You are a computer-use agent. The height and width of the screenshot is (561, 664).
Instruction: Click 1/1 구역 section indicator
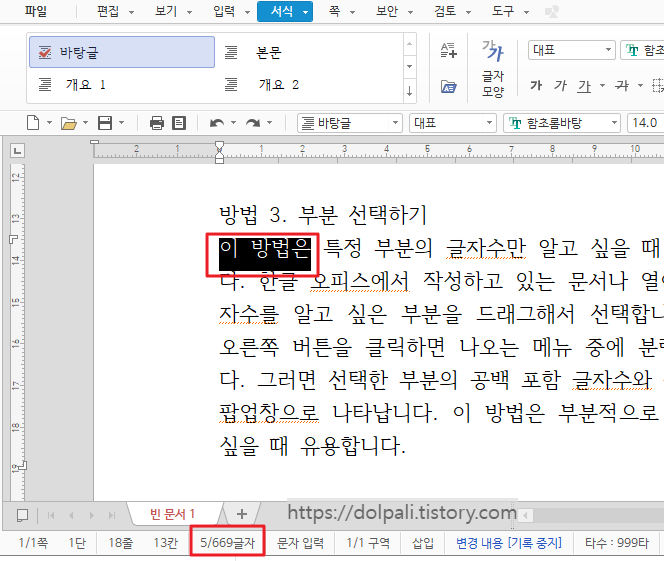tap(368, 543)
